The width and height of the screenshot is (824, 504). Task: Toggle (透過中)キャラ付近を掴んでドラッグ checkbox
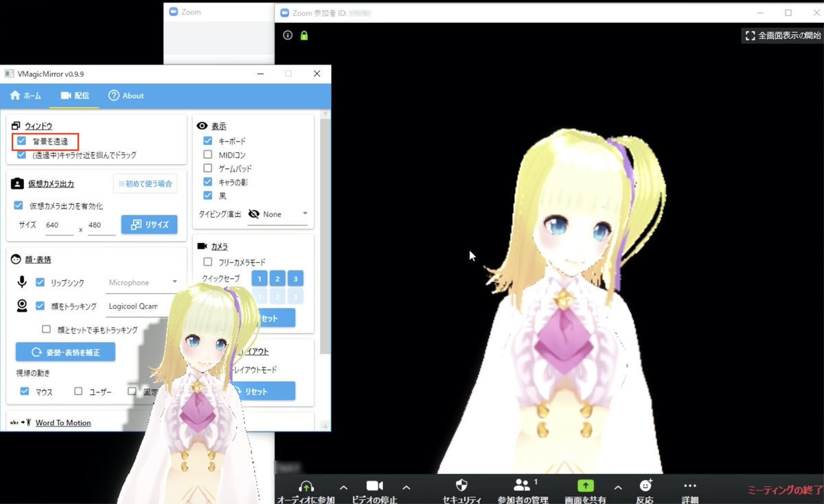click(22, 154)
